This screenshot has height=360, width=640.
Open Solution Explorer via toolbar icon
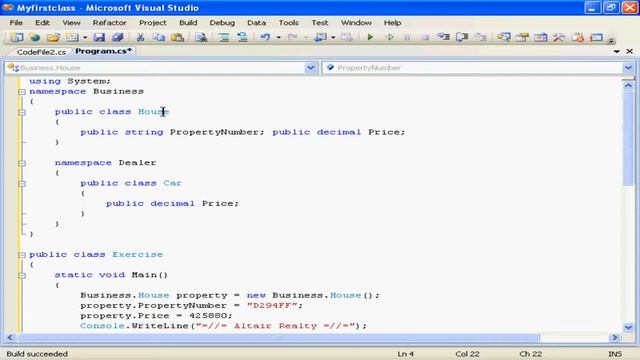click(x=504, y=38)
